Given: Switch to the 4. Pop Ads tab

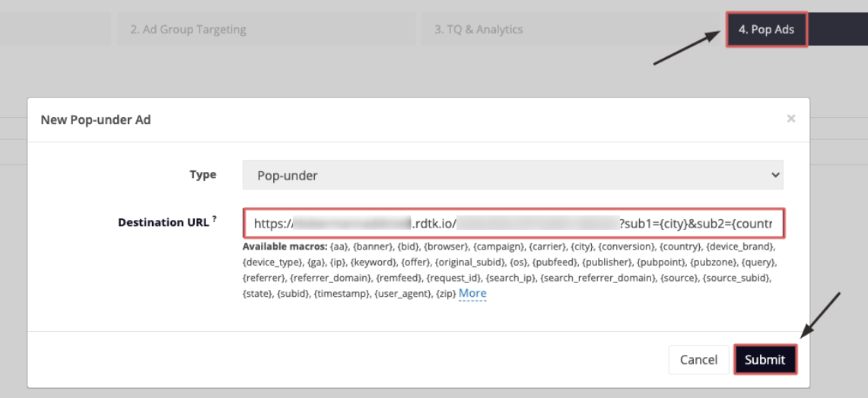Looking at the screenshot, I should 766,30.
